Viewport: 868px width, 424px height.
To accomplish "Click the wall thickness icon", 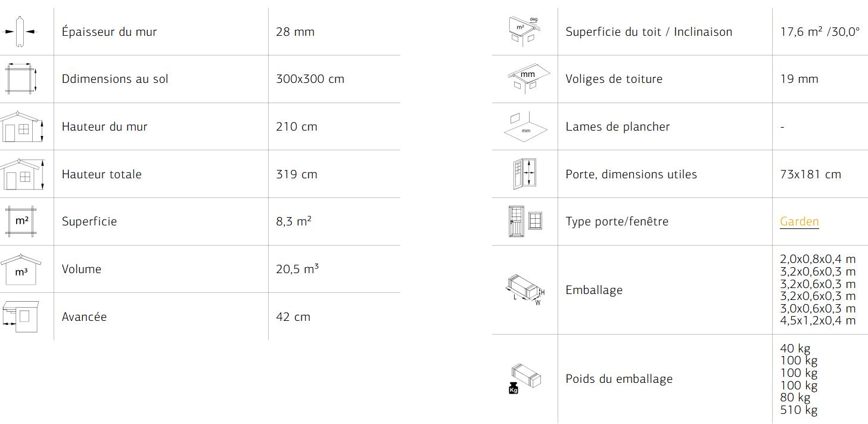I will 21,32.
